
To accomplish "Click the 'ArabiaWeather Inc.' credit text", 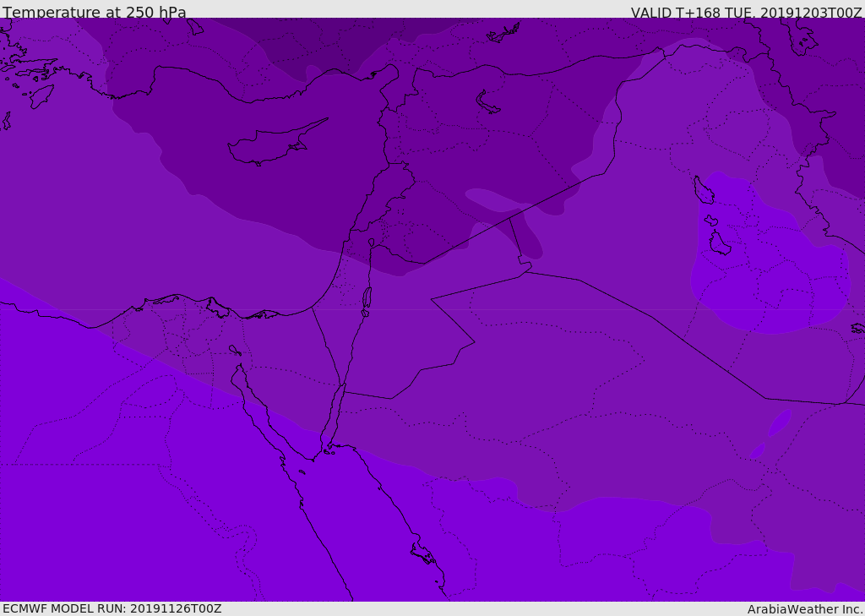I will pyautogui.click(x=805, y=609).
